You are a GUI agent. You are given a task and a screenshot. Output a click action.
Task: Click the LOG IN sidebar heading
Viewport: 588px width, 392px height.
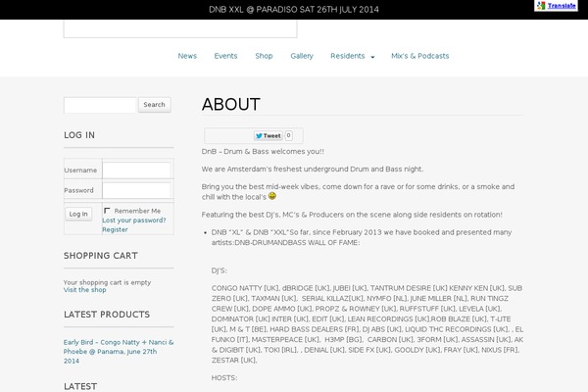pos(79,135)
